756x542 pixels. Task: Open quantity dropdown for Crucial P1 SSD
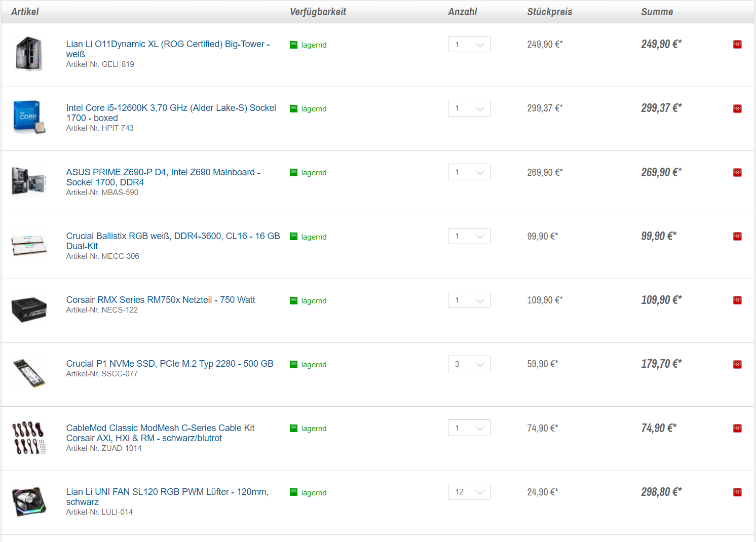point(469,364)
